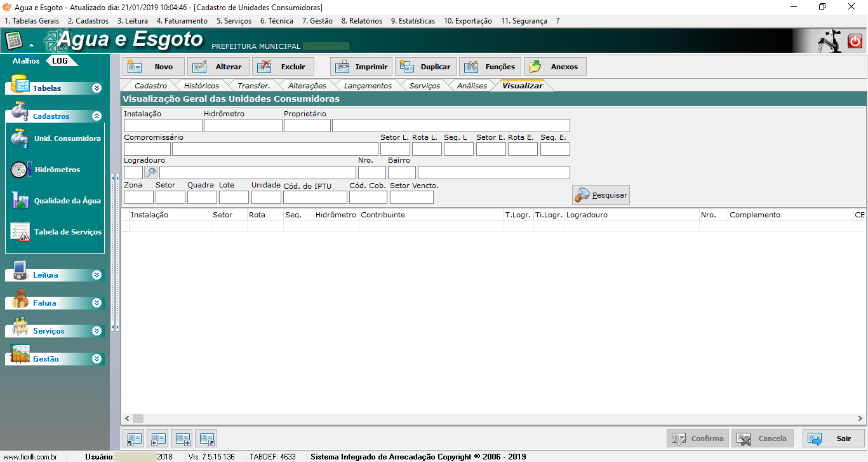Click the Logradouro magnifier search icon

click(151, 172)
